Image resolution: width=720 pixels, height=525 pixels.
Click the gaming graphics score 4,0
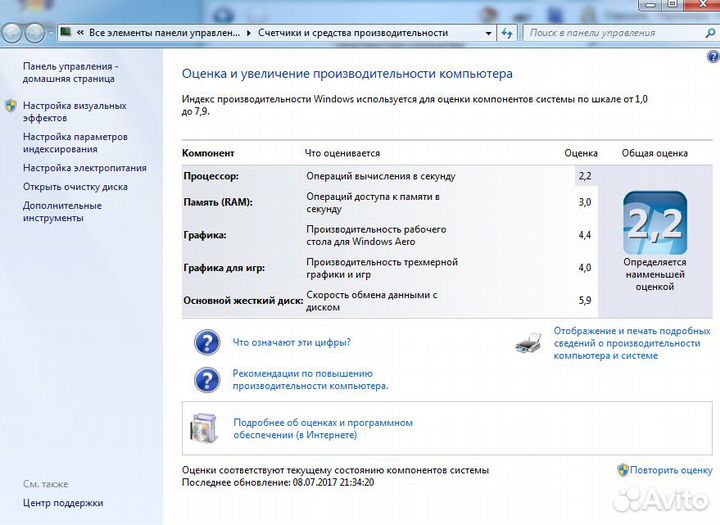coord(585,268)
